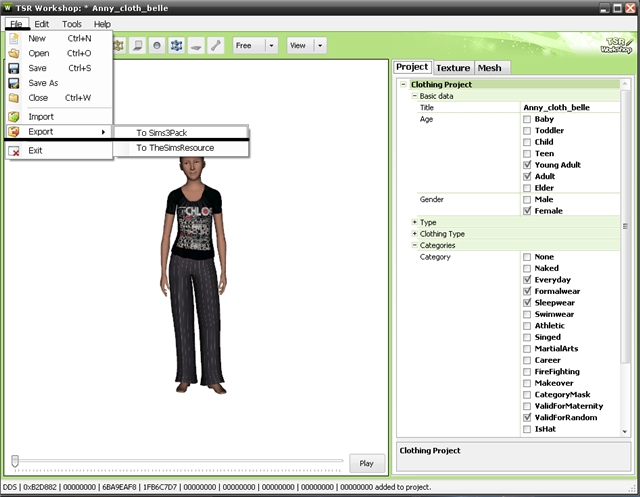Click the floppy disk Save icon in File menu
This screenshot has width=640, height=497.
tap(14, 68)
